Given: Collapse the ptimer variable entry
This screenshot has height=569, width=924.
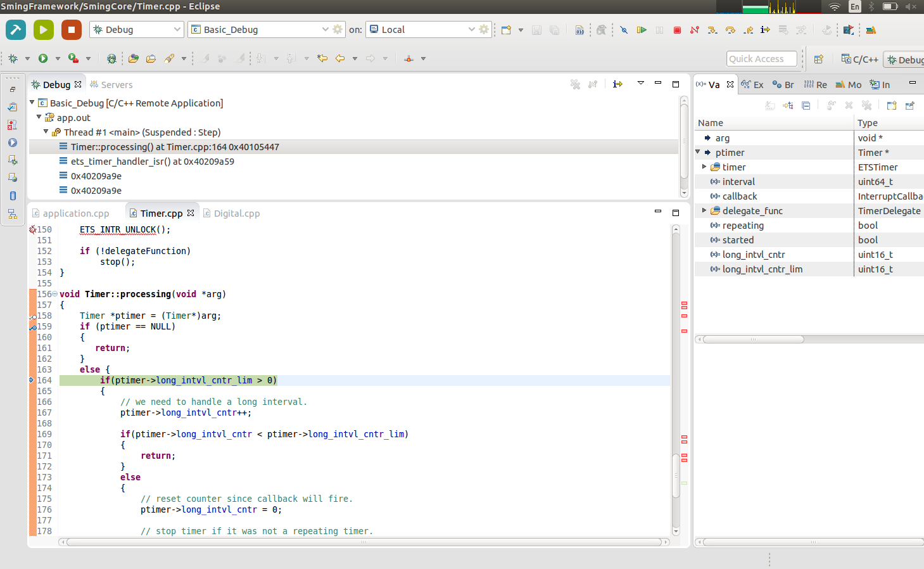Looking at the screenshot, I should coord(698,152).
